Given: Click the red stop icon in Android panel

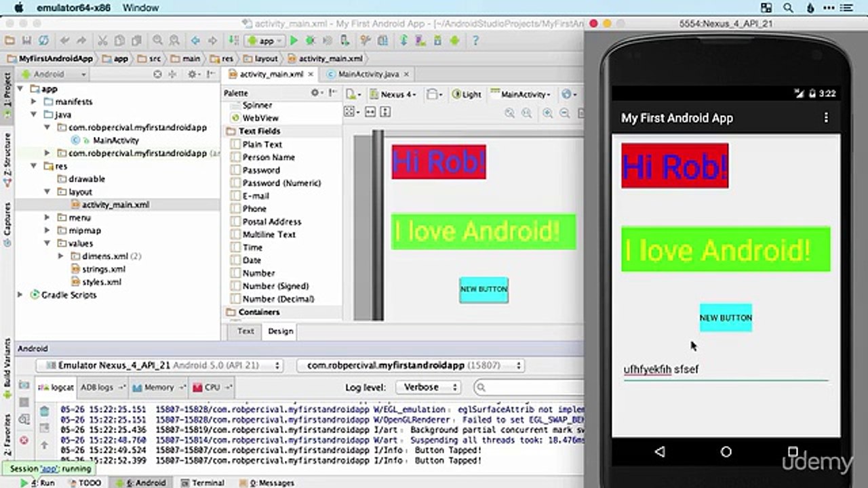Looking at the screenshot, I should point(24,441).
